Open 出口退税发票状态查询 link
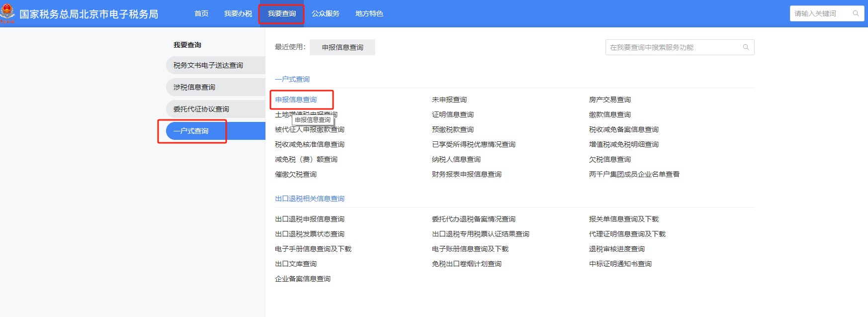The width and height of the screenshot is (868, 317). [310, 234]
